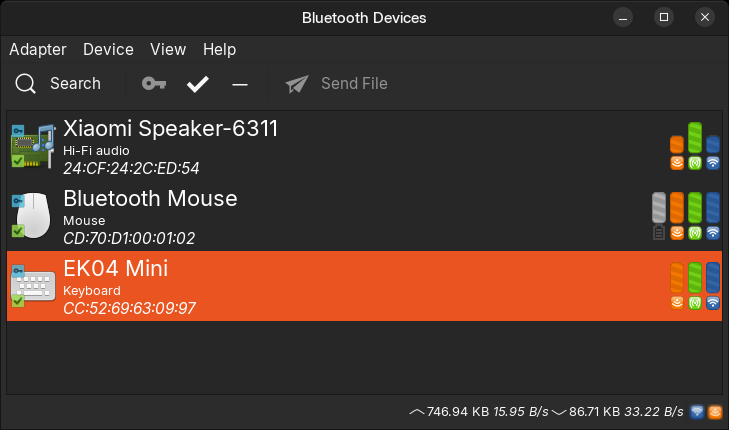Click the Remove minus toolbar icon
Screen dimensions: 729x430
click(240, 84)
